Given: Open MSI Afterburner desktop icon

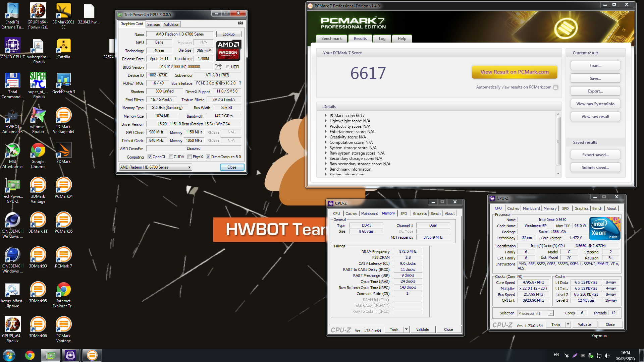Looking at the screenshot, I should click(x=13, y=155).
